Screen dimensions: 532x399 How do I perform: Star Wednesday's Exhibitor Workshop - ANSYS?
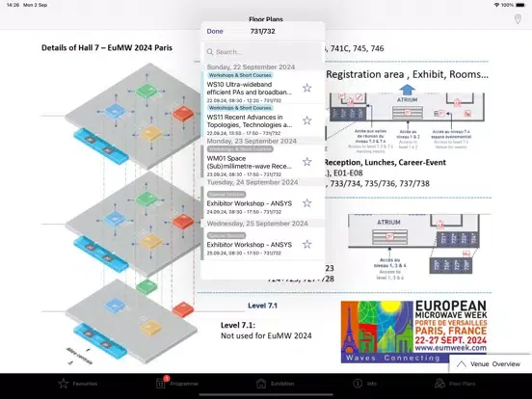coord(307,244)
